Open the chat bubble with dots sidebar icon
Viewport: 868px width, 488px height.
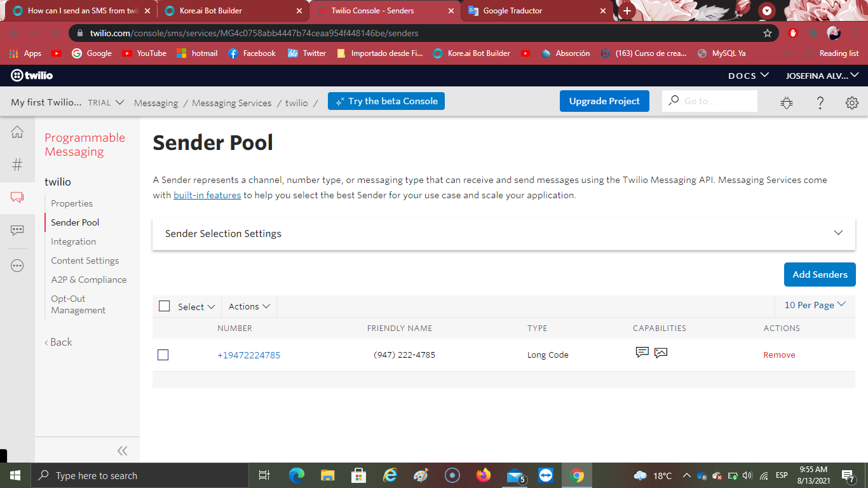(17, 230)
